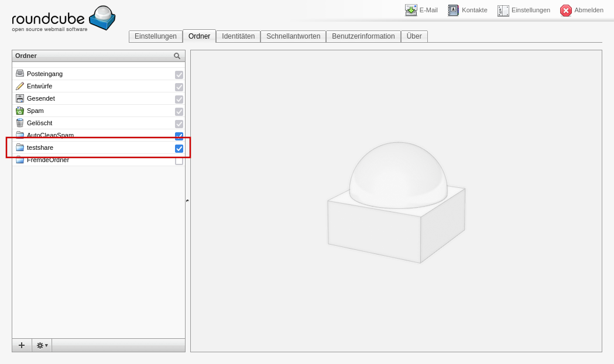Switch to the Identitäten tab
Screen dimensions: 614x364
(238, 36)
